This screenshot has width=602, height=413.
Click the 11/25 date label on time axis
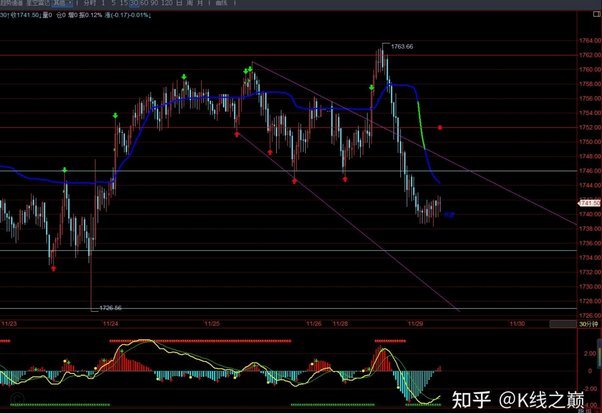coord(212,324)
